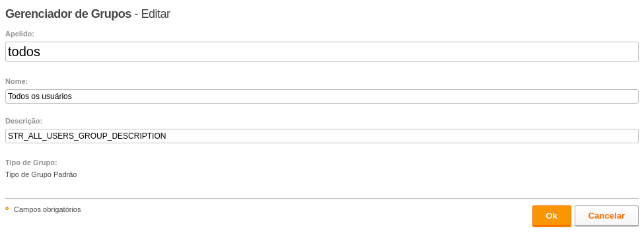Select the 'Tipo de Grupo Padrão' value text
This screenshot has height=249, width=644.
pos(41,174)
